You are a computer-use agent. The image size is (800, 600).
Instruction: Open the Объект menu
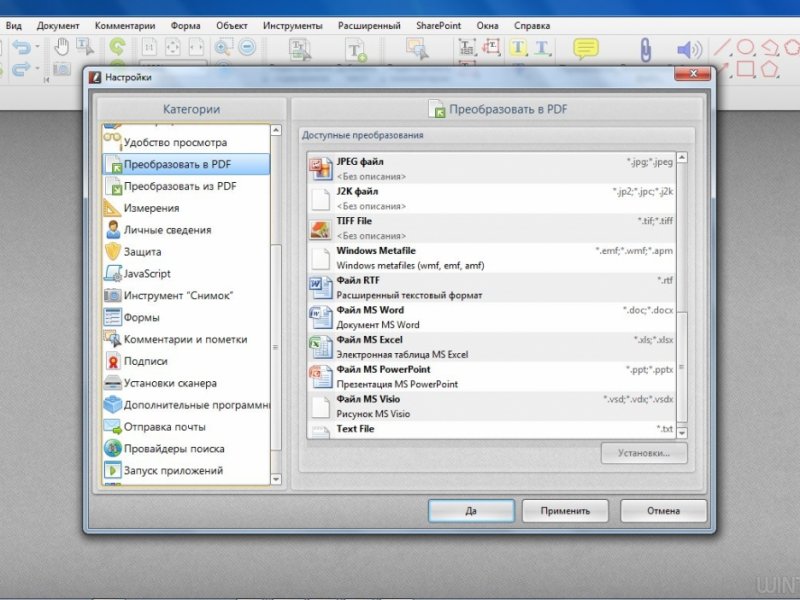[232, 26]
